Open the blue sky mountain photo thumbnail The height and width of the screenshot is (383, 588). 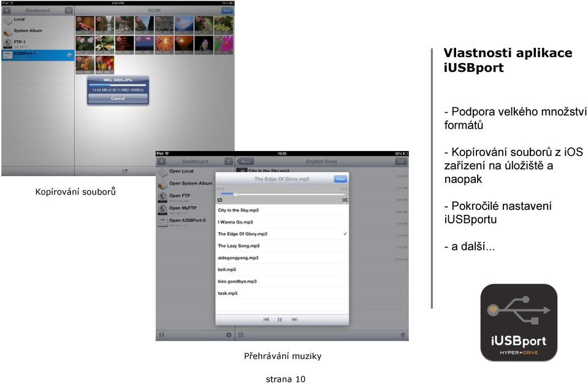coord(184,25)
